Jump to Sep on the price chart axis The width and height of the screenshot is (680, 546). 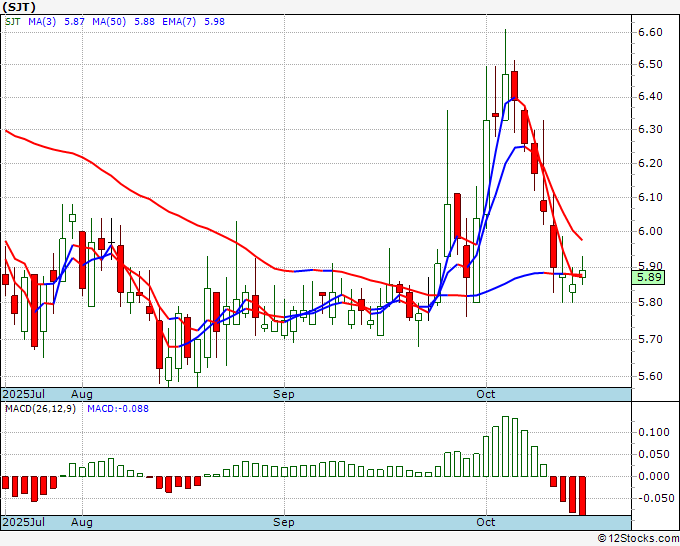(285, 394)
